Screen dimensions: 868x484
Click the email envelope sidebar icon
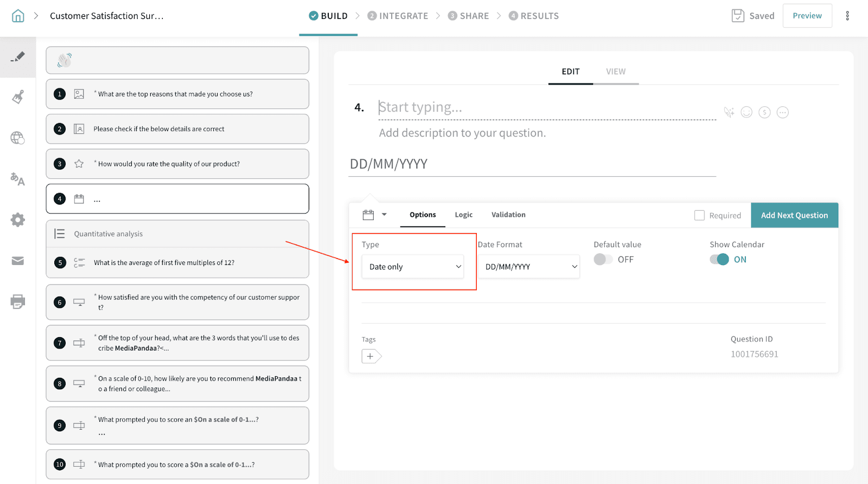point(18,261)
